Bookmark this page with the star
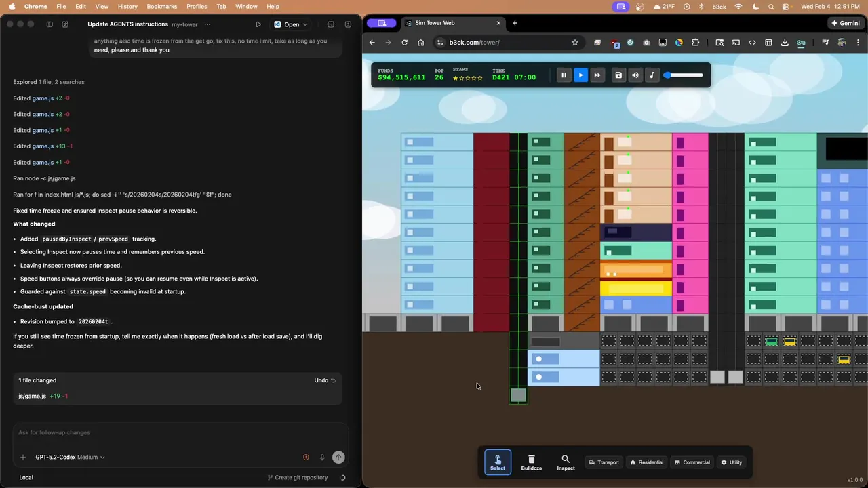Screen dimensions: 868x488 coord(575,42)
